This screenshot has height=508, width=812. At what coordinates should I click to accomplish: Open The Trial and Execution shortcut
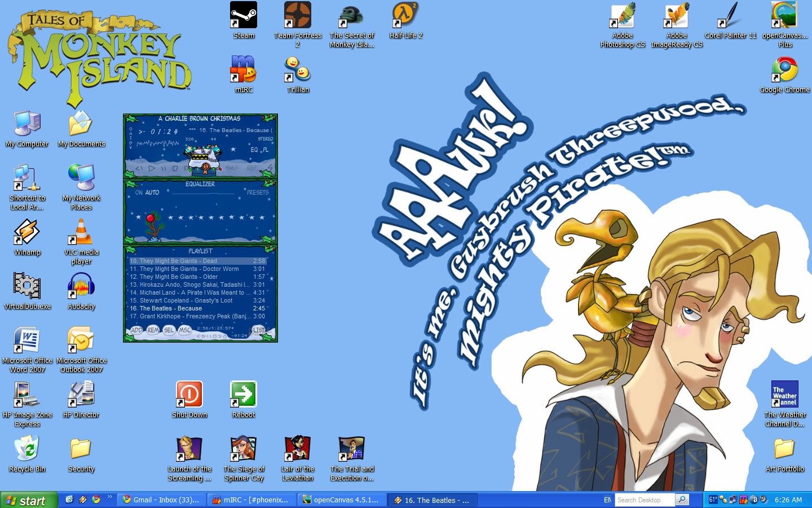point(352,458)
